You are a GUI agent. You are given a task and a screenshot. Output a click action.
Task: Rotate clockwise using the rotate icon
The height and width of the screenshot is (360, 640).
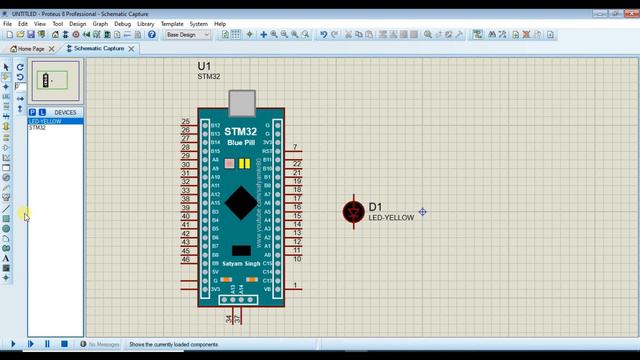[20, 67]
